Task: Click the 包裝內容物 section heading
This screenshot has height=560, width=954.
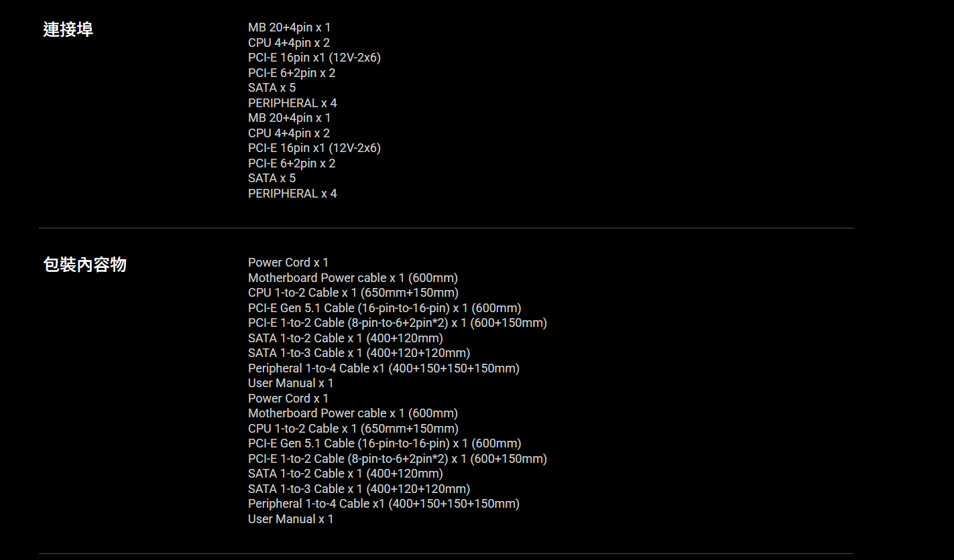Action: (84, 265)
